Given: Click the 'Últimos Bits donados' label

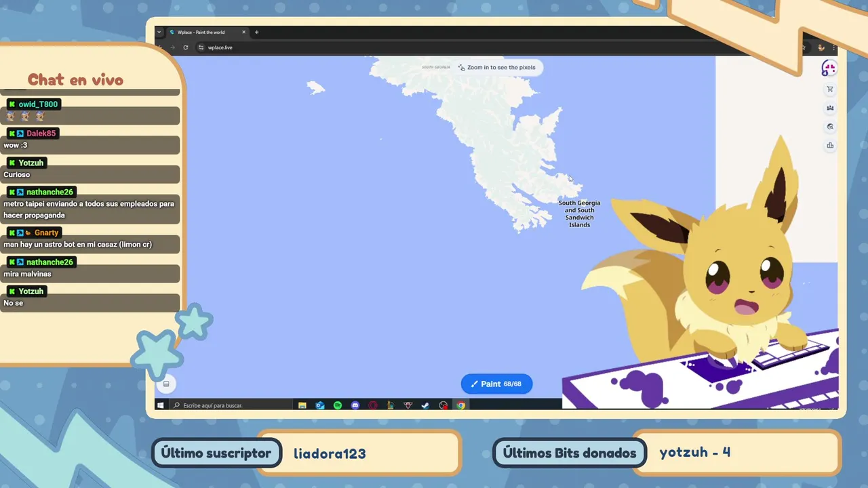Looking at the screenshot, I should click(570, 453).
